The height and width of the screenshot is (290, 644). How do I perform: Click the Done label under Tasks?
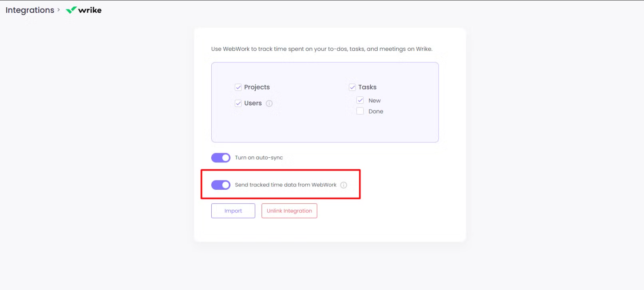pos(376,111)
